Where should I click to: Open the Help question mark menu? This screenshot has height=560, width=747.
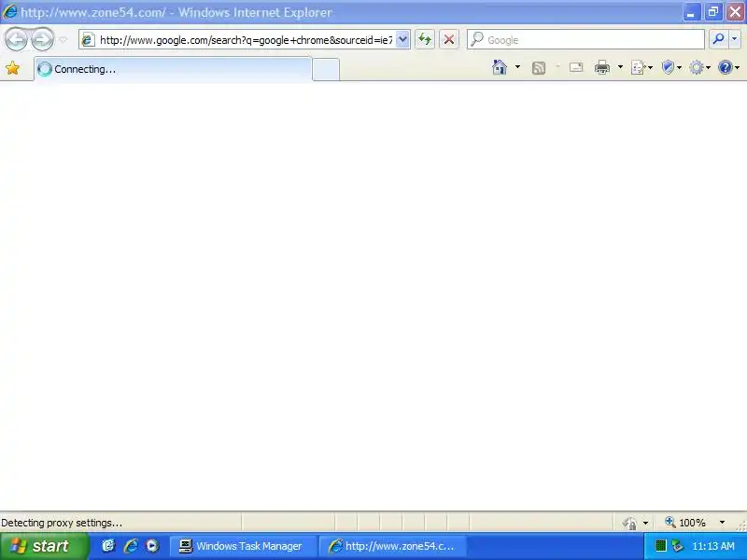728,67
